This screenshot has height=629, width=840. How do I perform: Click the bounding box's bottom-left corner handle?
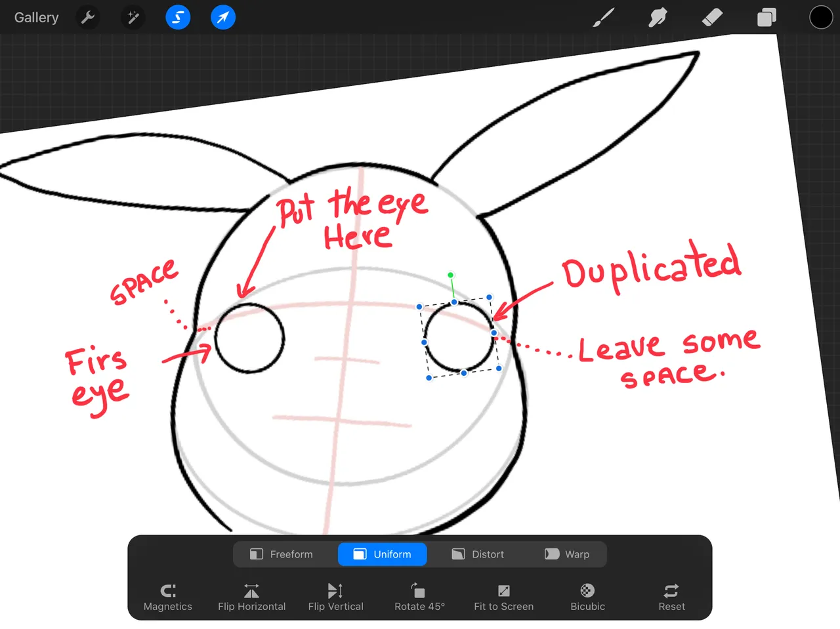coord(429,378)
